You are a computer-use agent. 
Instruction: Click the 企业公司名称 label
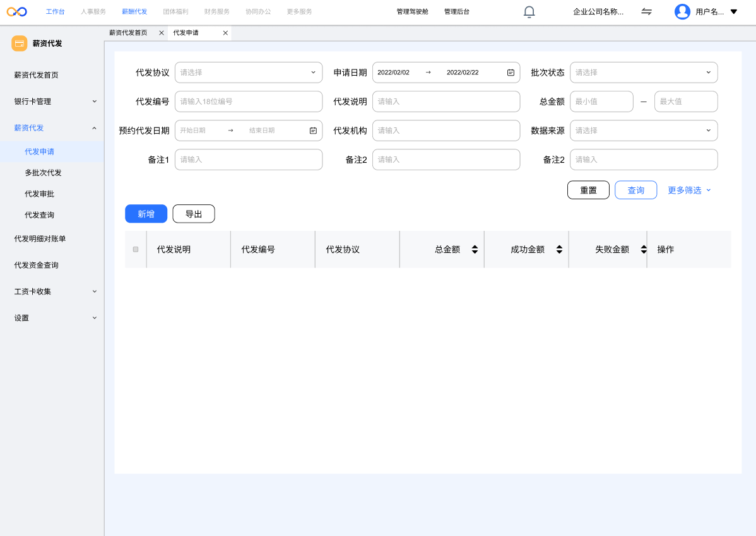[x=598, y=11]
